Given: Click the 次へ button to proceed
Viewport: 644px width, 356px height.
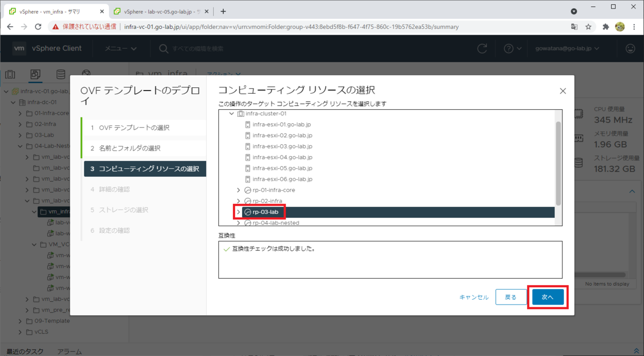Looking at the screenshot, I should (547, 296).
